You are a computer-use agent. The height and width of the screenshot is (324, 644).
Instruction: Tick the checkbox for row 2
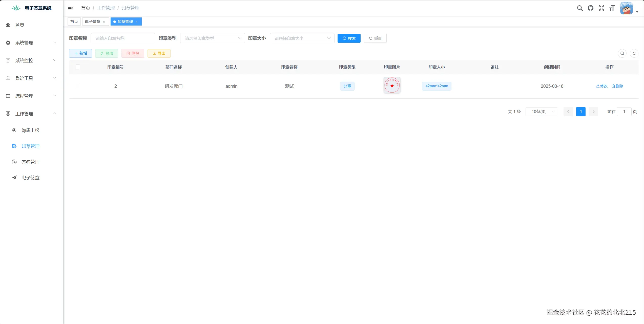click(78, 86)
